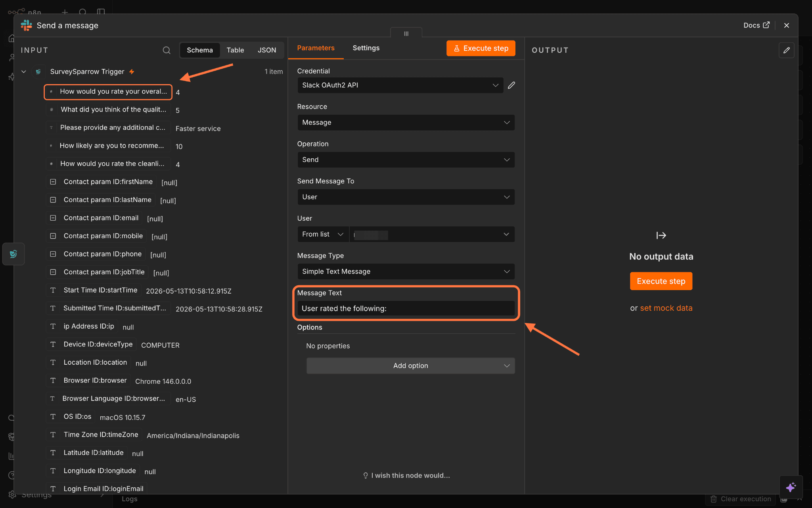Open the Message Type dropdown
This screenshot has width=812, height=508.
(x=406, y=272)
